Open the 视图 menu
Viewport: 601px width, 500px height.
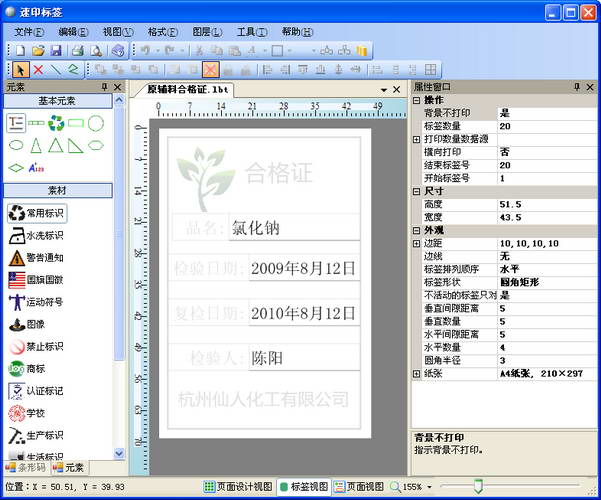(x=118, y=32)
